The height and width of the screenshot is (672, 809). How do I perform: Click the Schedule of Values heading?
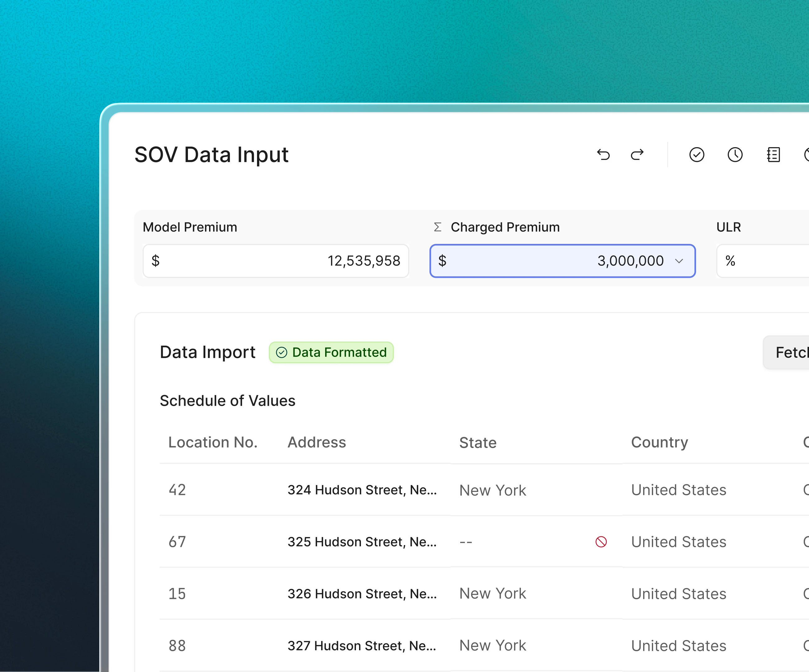[228, 401]
